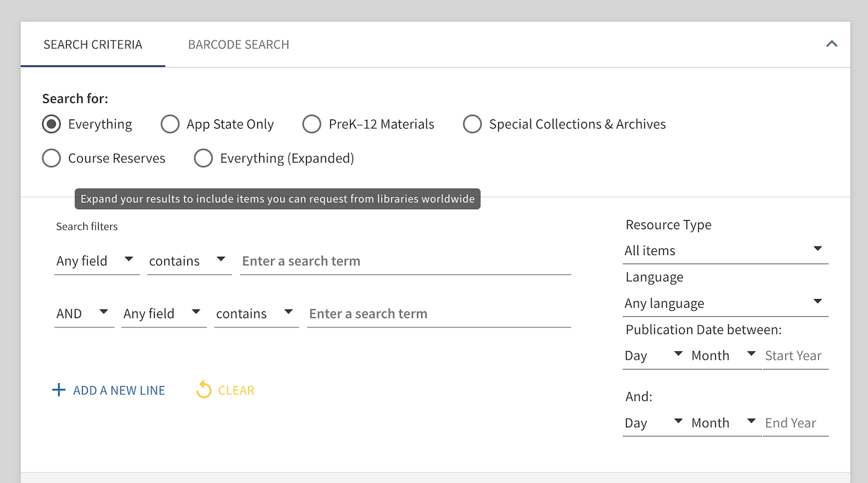Click the plus icon for Add a New Line
The height and width of the screenshot is (483, 868).
[x=59, y=390]
